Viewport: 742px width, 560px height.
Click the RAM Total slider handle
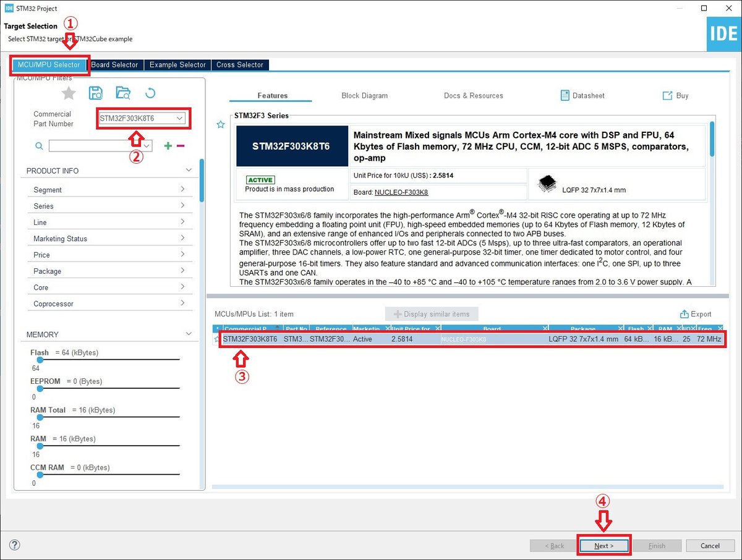coord(40,417)
